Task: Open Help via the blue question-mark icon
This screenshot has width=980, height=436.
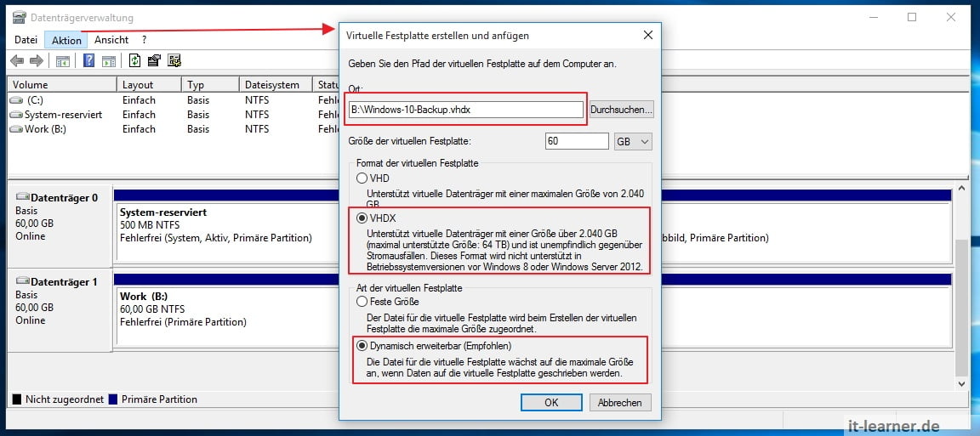Action: click(88, 60)
